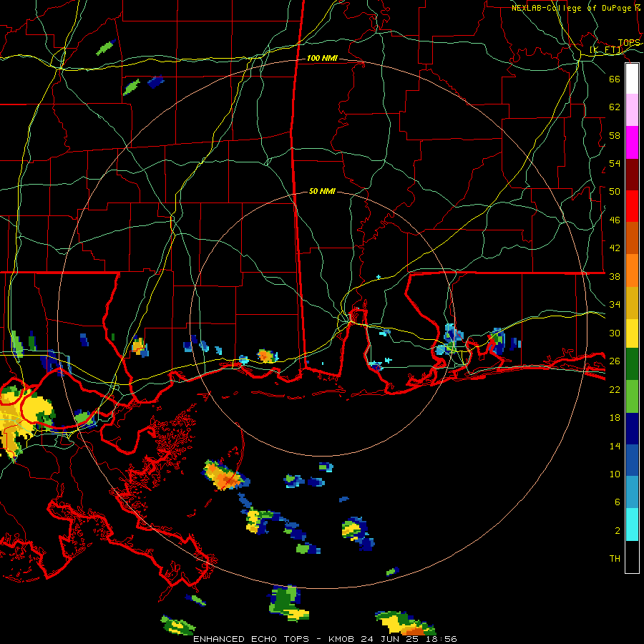
Task: Click the 'TH' legend label
Action: click(x=615, y=559)
